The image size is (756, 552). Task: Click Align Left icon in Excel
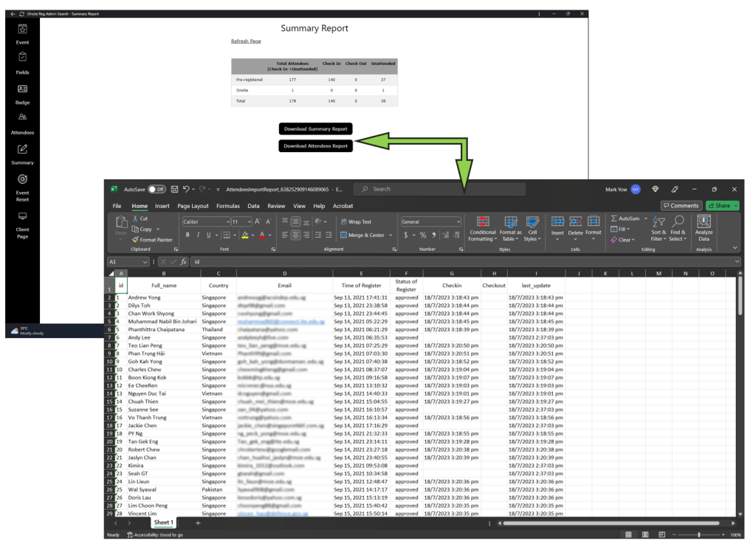pyautogui.click(x=285, y=235)
